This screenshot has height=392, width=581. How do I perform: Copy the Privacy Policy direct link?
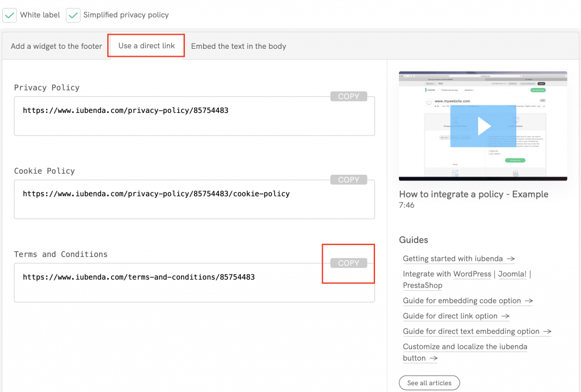pyautogui.click(x=348, y=96)
